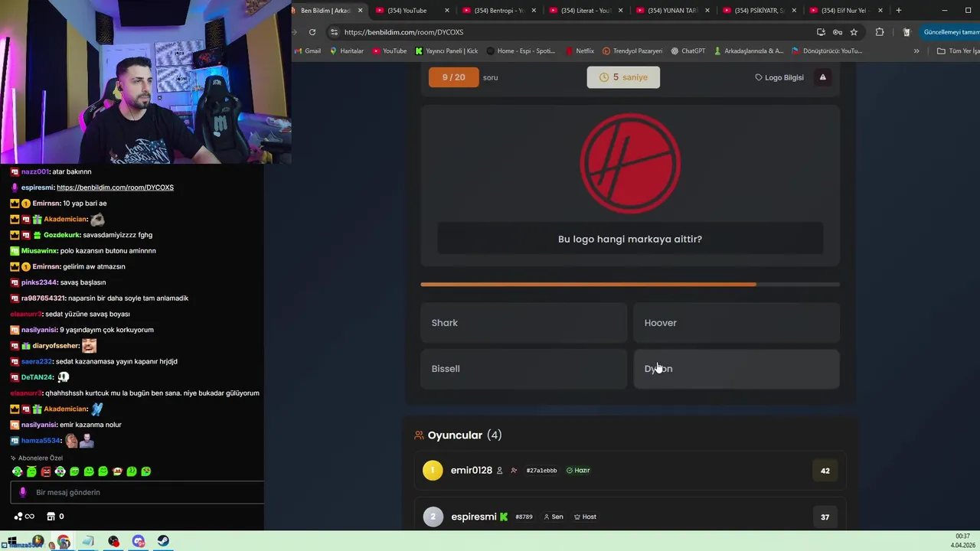
Task: Open the Kick shop icon below chat
Action: (x=51, y=517)
